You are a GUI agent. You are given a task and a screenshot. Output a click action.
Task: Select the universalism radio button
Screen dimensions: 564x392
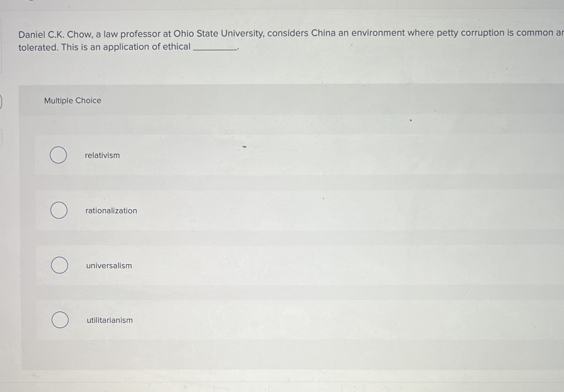click(59, 266)
